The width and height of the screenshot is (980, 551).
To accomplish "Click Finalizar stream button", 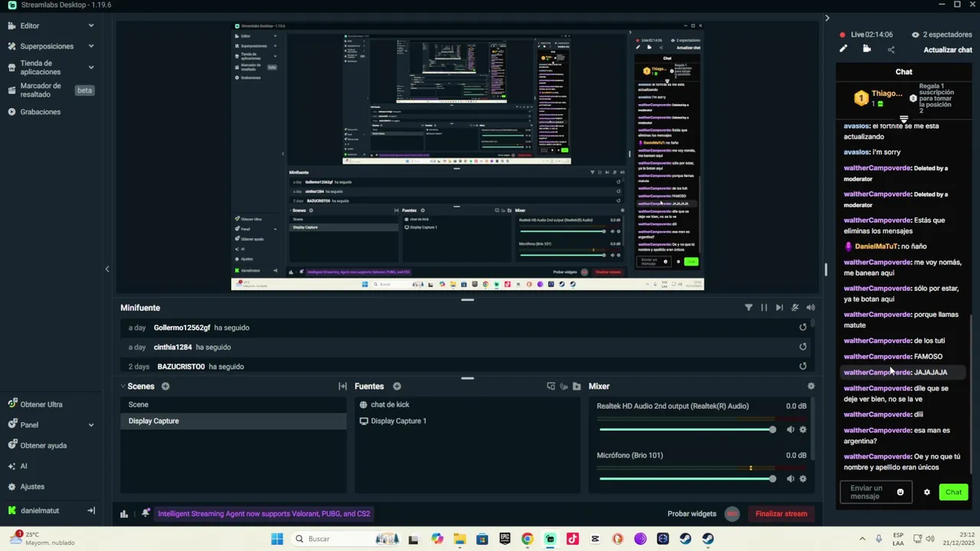I will (781, 514).
